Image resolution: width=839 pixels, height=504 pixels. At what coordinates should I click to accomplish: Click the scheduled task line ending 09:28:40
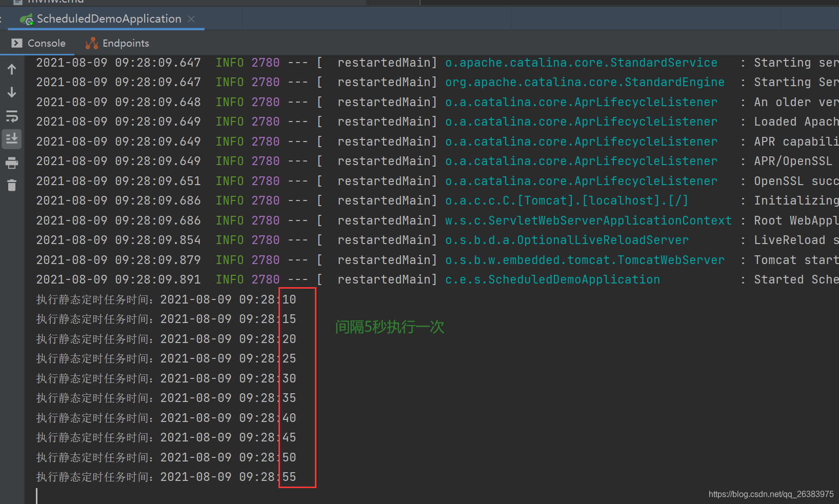[166, 418]
